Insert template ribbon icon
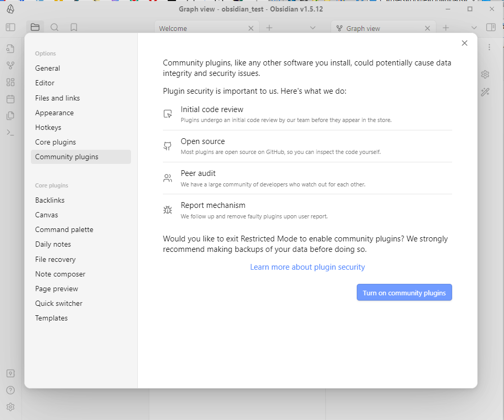The image size is (504, 420). [x=10, y=116]
